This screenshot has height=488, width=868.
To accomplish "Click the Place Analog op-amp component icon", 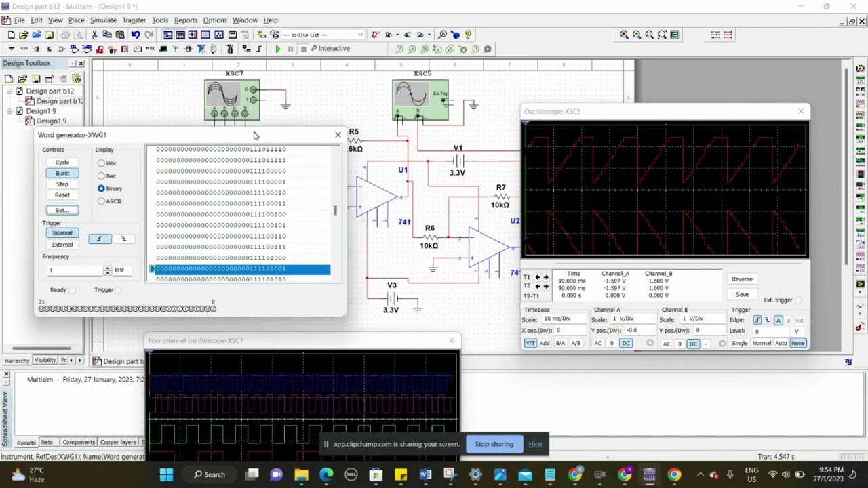I will pyautogui.click(x=62, y=49).
